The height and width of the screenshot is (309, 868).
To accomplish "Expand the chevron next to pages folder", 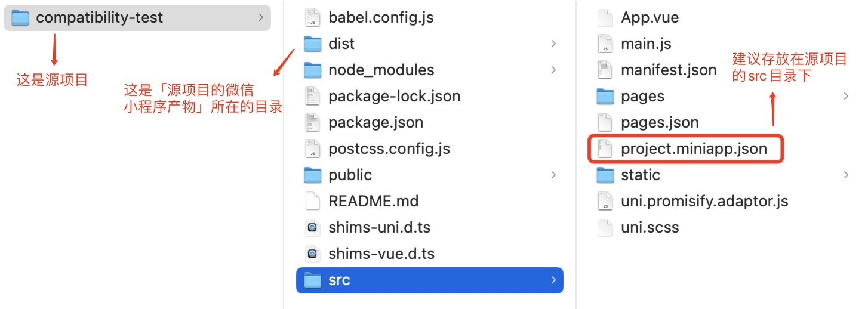I will [x=846, y=97].
